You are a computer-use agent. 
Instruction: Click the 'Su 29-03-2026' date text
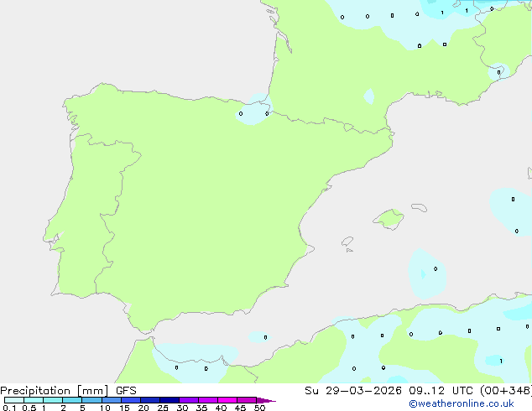point(353,391)
